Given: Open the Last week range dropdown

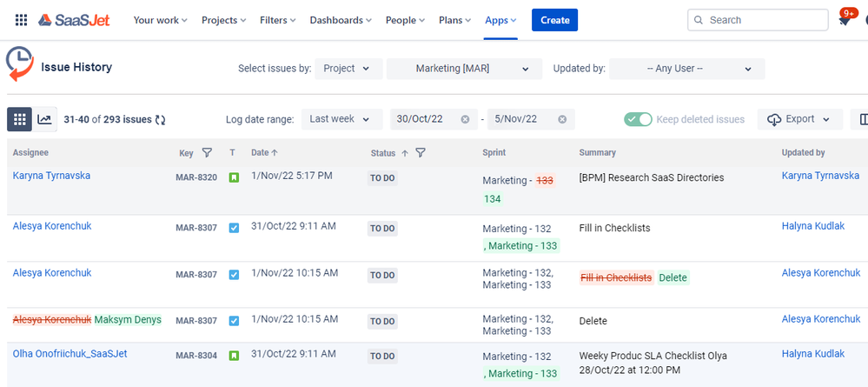Looking at the screenshot, I should tap(342, 119).
